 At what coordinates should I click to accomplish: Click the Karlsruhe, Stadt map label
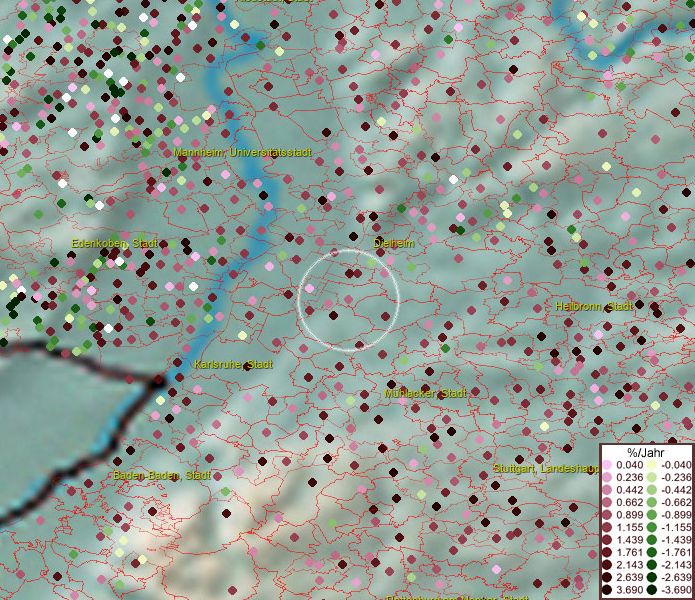click(x=233, y=364)
